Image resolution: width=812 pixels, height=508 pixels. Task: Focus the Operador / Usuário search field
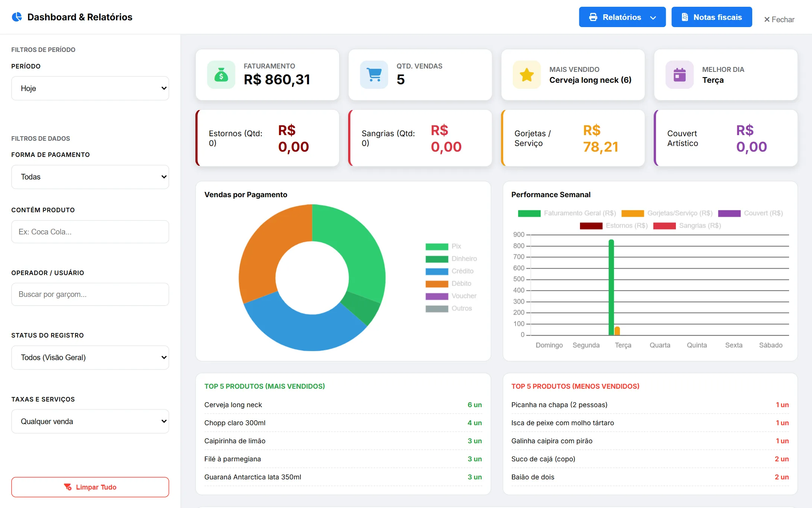pos(90,294)
